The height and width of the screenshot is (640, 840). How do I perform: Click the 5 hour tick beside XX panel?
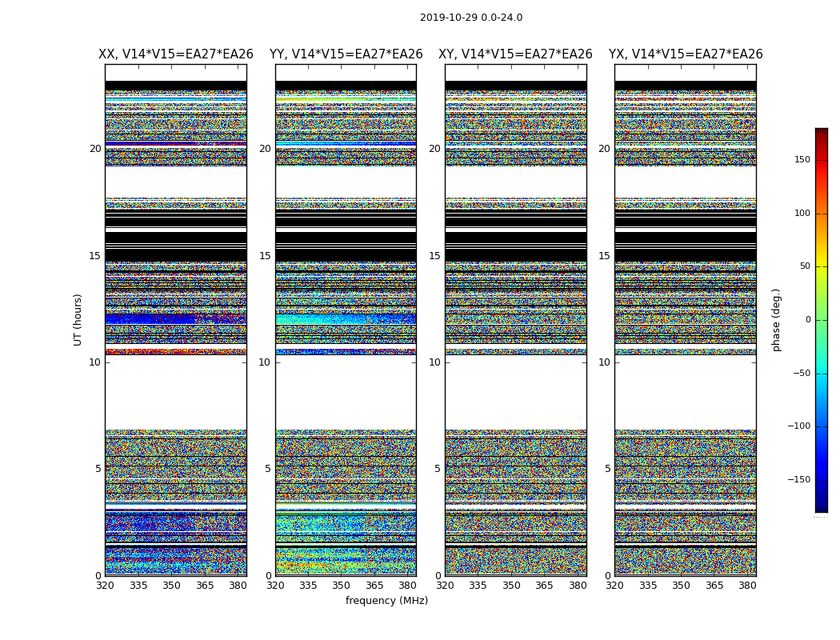point(98,469)
